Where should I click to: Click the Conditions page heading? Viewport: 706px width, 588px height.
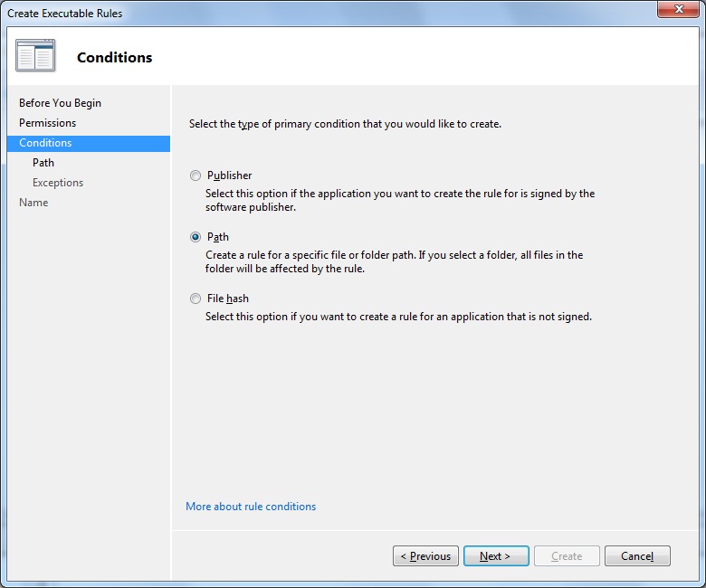click(114, 58)
